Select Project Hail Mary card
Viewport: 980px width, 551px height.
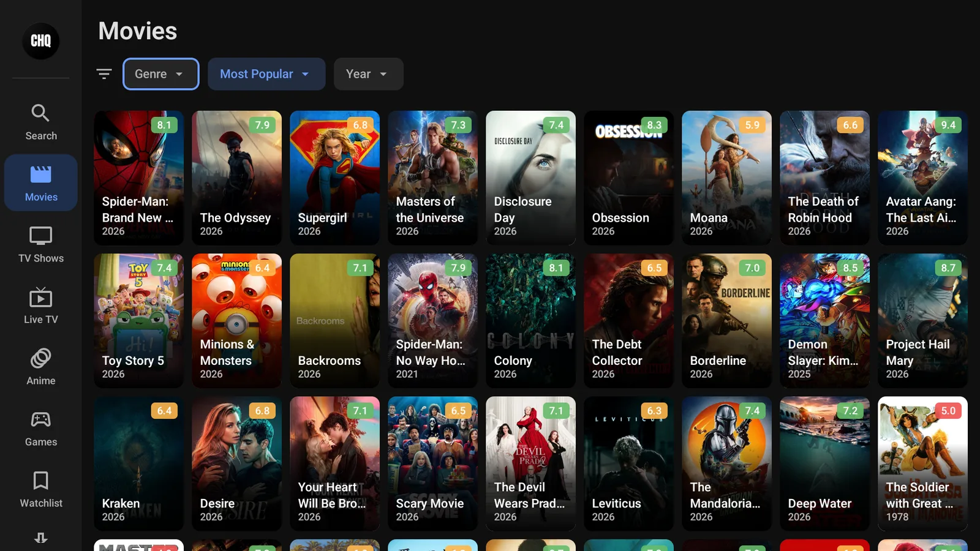pos(923,321)
